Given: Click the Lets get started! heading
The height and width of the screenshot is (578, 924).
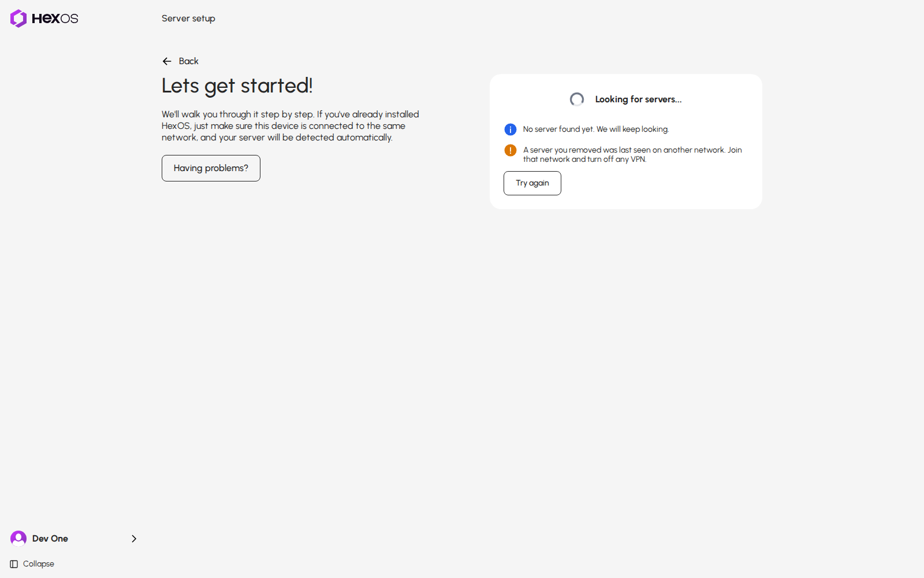Looking at the screenshot, I should point(237,86).
